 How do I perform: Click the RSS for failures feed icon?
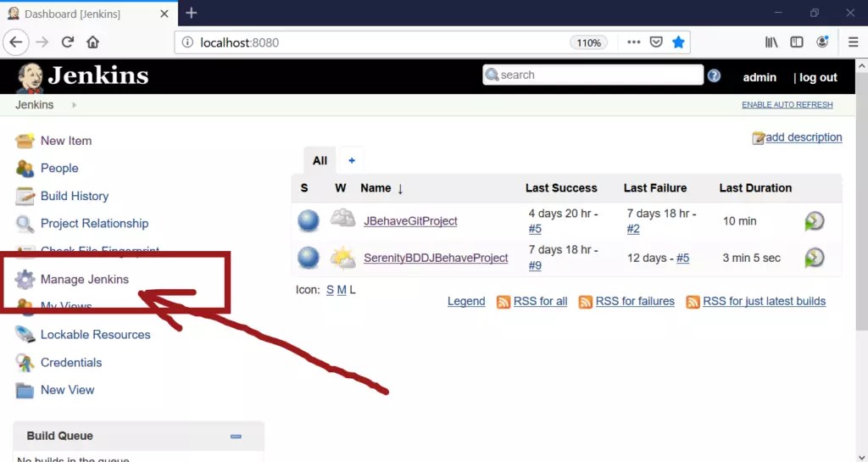(x=585, y=302)
